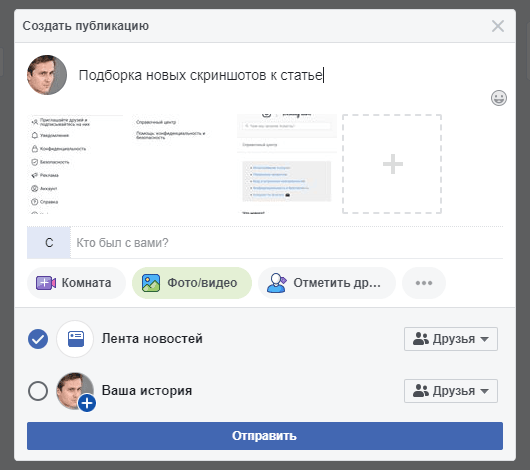Click the С tag label
The height and width of the screenshot is (470, 530).
49,243
